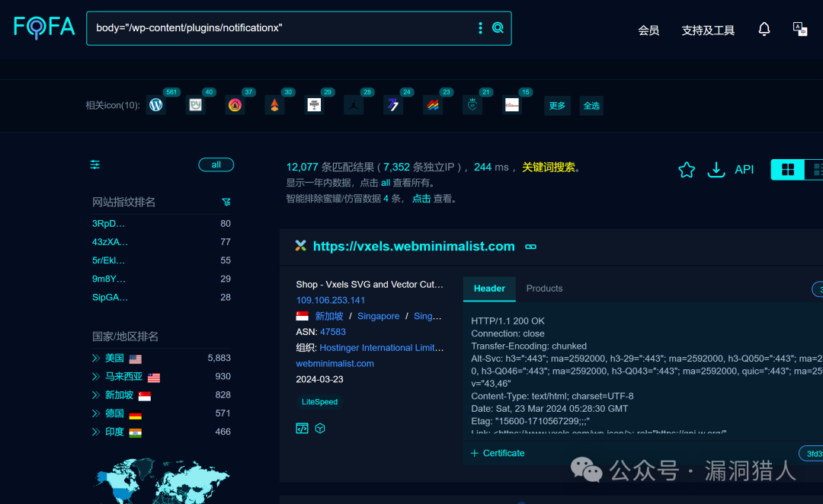
Task: Click the FOFA logo
Action: (44, 27)
